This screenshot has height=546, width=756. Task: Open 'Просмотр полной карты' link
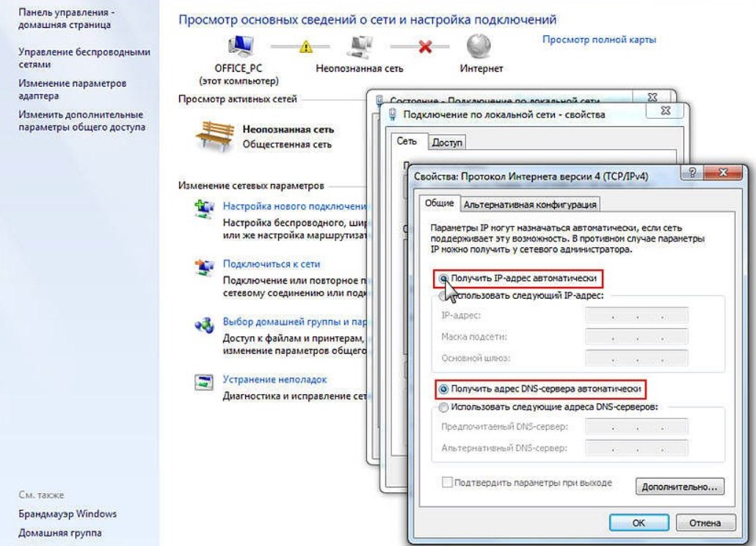[x=600, y=40]
